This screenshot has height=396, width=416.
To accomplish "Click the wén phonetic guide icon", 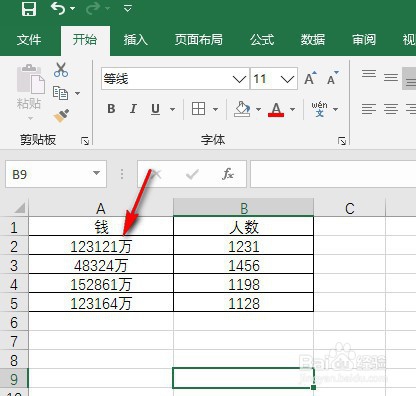I will [x=319, y=109].
